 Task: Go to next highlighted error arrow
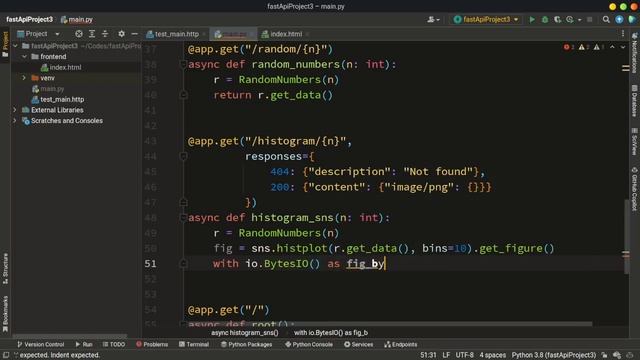point(623,47)
